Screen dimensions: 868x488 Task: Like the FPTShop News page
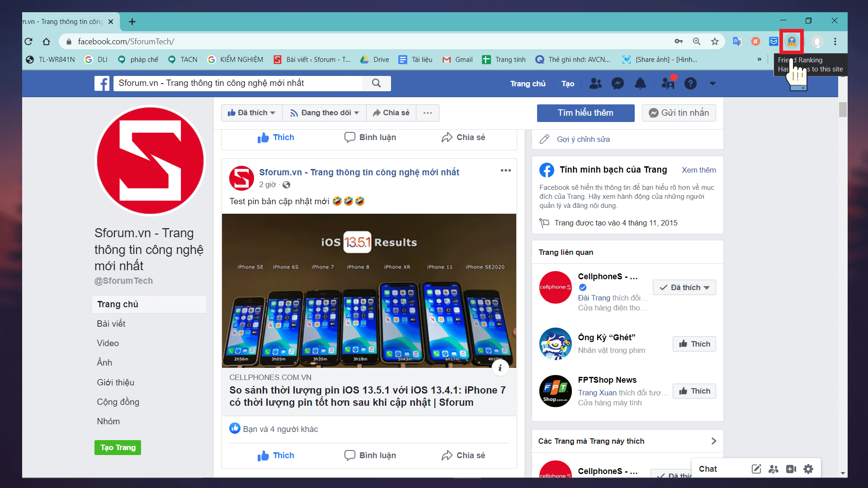(x=694, y=391)
